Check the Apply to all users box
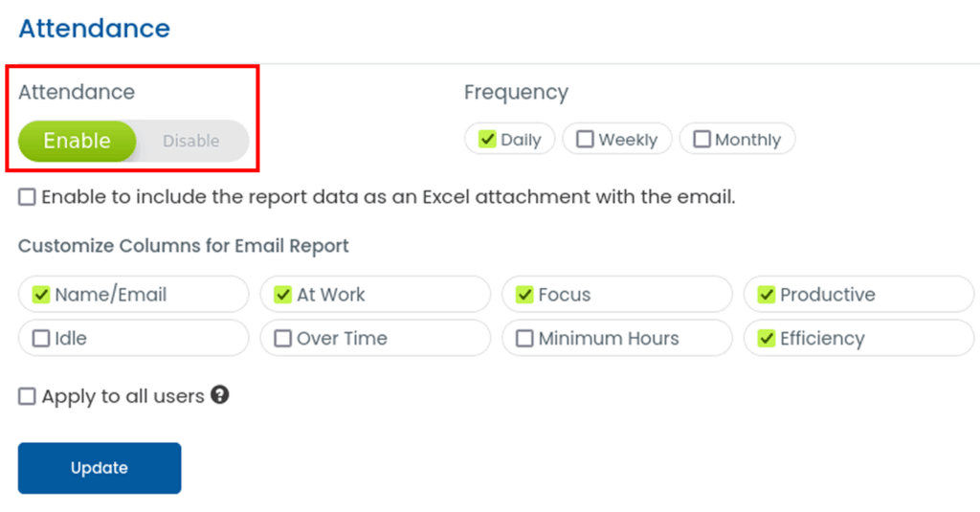 point(27,396)
